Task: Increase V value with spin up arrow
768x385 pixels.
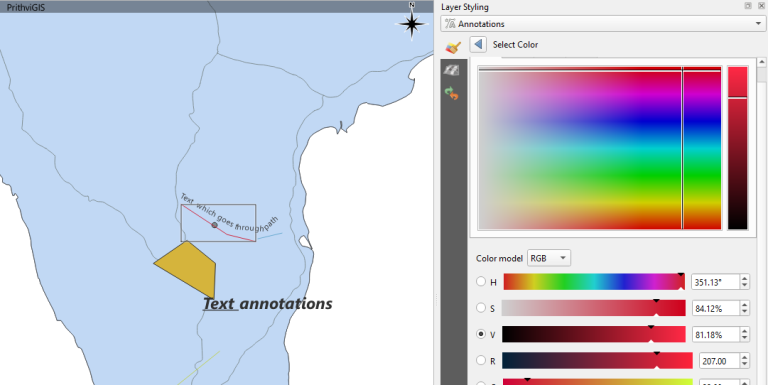Action: click(744, 331)
